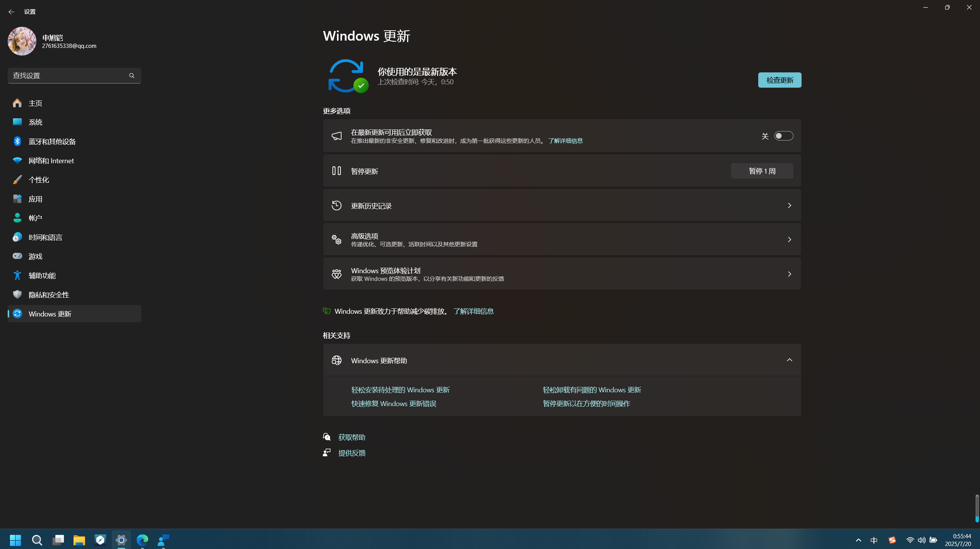Click the page vertical scrollbar thumb
The width and height of the screenshot is (980, 549).
click(x=977, y=508)
